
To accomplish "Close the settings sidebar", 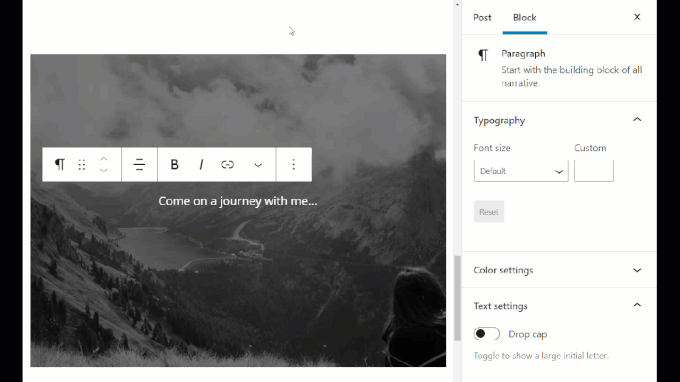I will pyautogui.click(x=637, y=17).
